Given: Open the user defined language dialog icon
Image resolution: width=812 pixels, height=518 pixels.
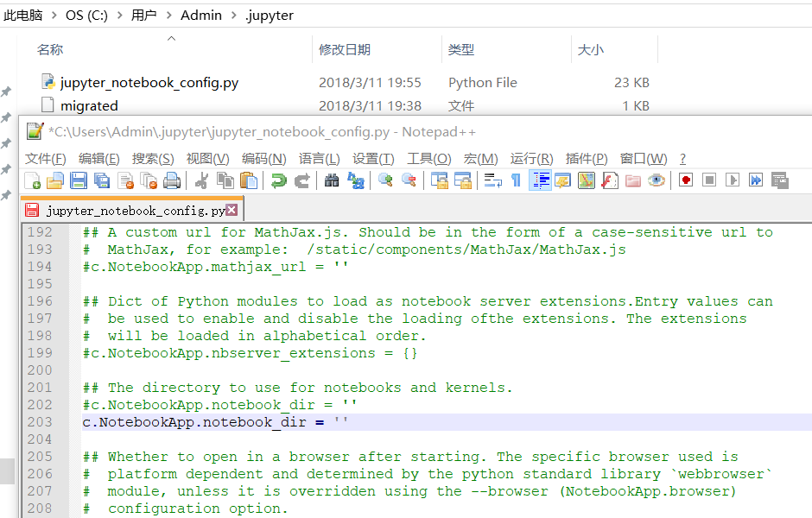Looking at the screenshot, I should [563, 180].
